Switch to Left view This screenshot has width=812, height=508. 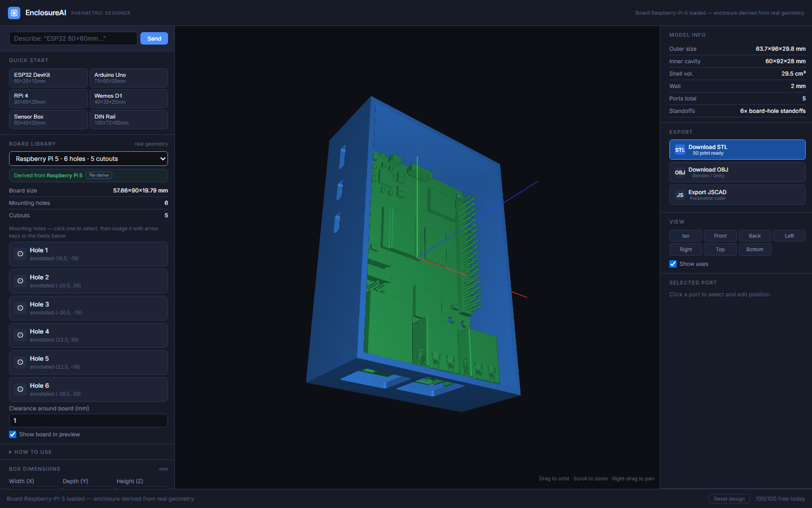(x=789, y=236)
